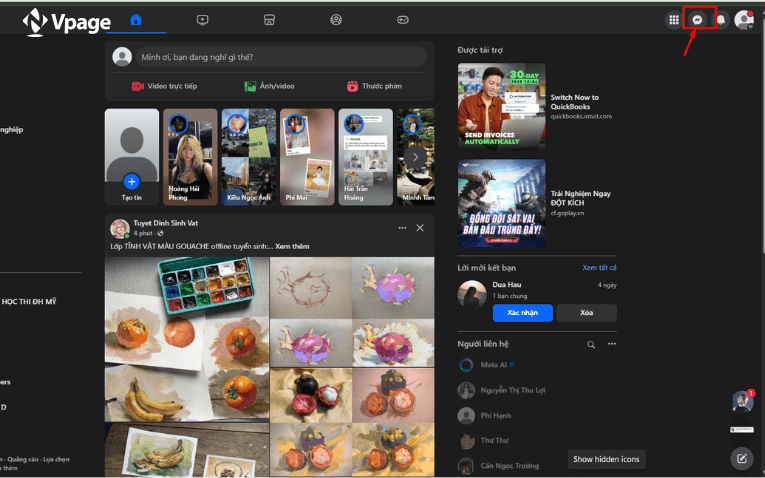This screenshot has height=478, width=765.
Task: Open ĐỘT KÍCH game ad image
Action: click(502, 203)
